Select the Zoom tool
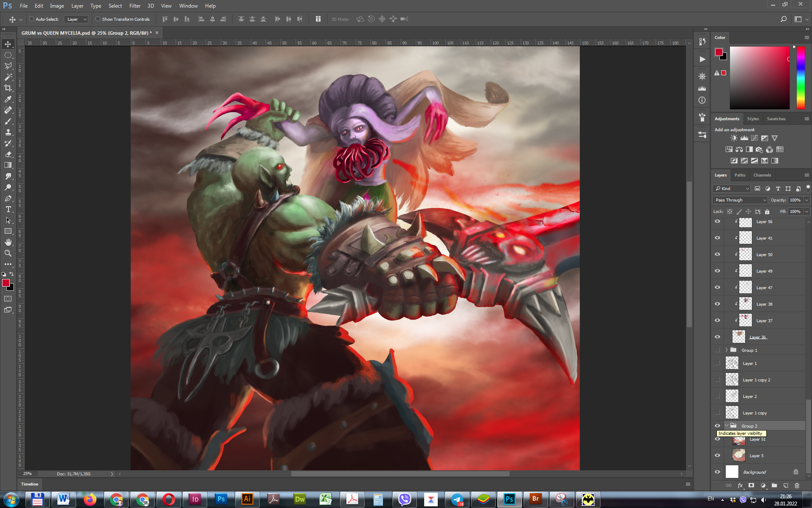The width and height of the screenshot is (812, 508). tap(8, 253)
